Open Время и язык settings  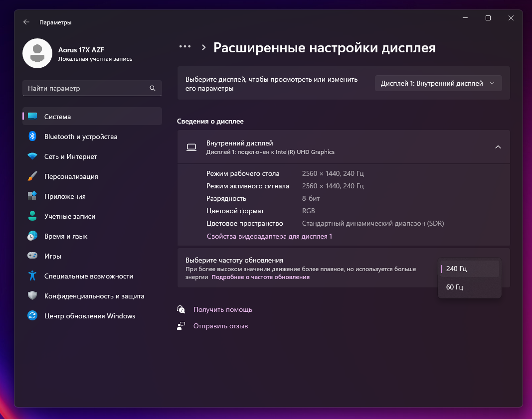pos(66,236)
